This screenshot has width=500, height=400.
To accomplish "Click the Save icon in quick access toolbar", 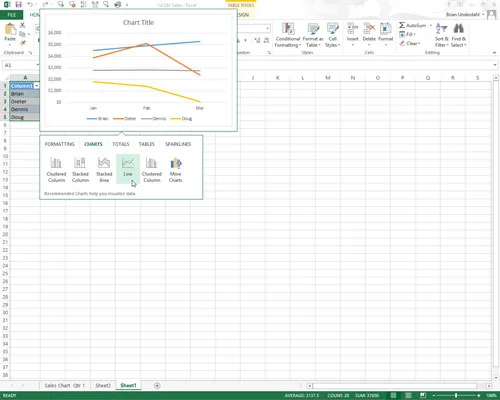I will click(x=18, y=5).
